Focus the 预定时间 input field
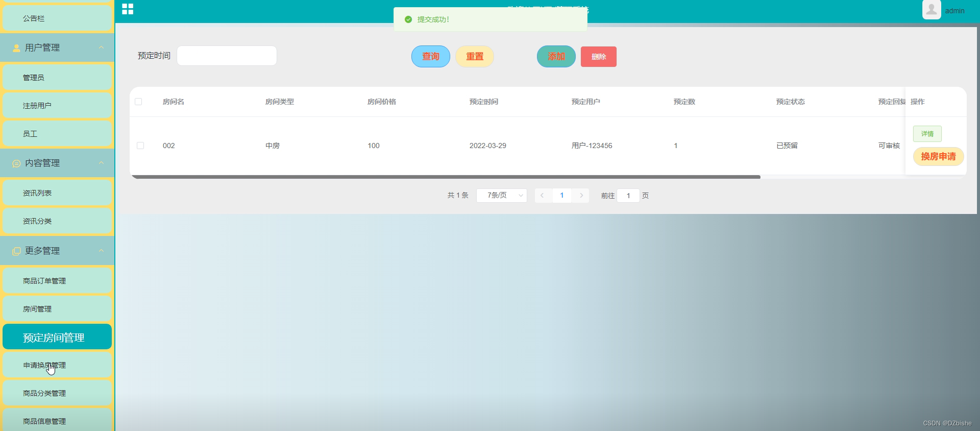980x431 pixels. [227, 56]
